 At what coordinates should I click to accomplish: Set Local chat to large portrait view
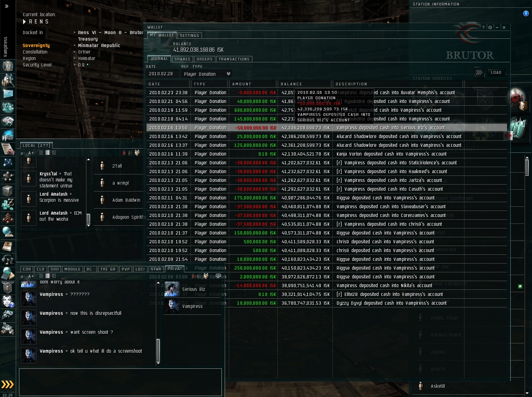[x=54, y=153]
